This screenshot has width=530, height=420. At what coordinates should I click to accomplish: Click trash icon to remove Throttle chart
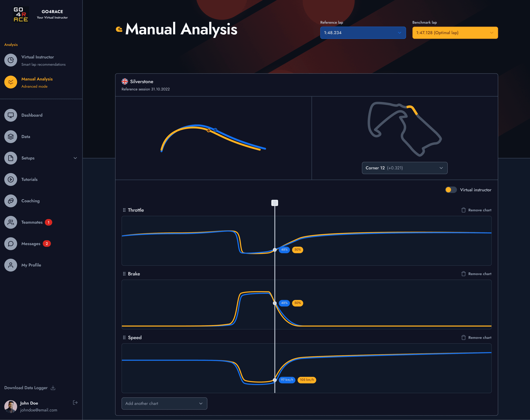(463, 210)
